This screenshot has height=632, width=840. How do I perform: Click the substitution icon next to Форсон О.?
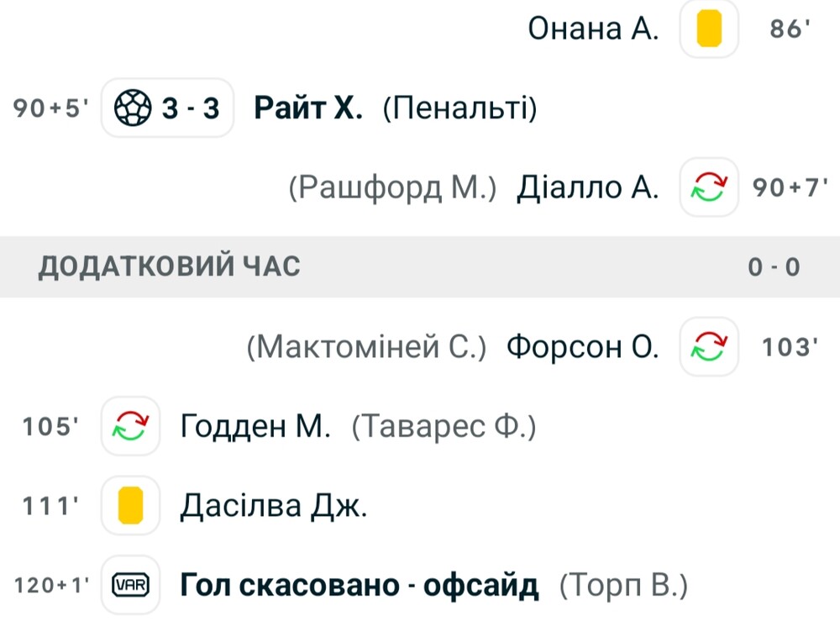click(x=709, y=346)
